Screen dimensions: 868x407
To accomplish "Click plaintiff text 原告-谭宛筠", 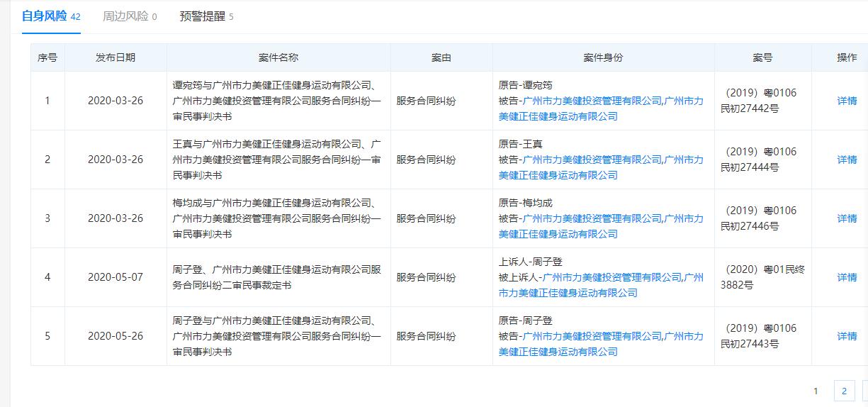I will (526, 85).
